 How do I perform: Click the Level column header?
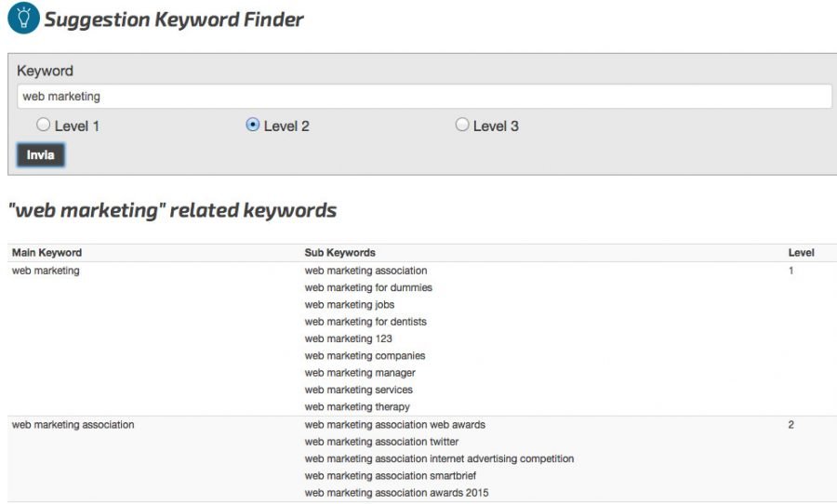[802, 253]
